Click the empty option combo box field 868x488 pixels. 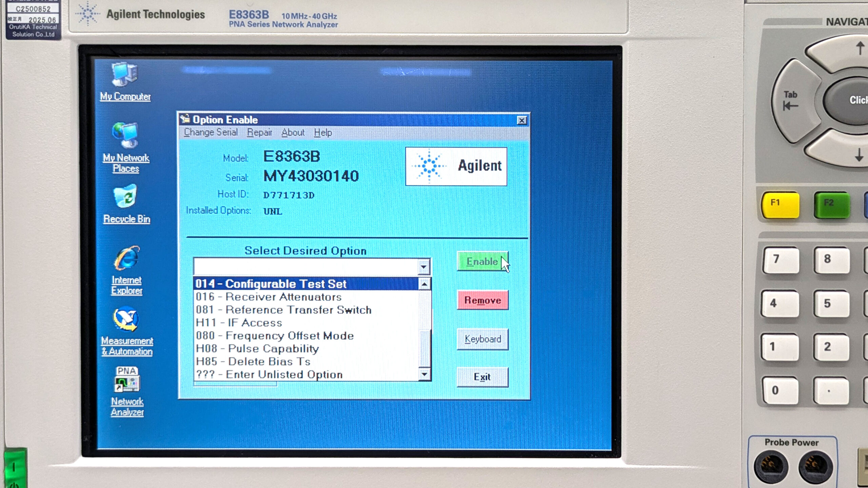tap(305, 267)
